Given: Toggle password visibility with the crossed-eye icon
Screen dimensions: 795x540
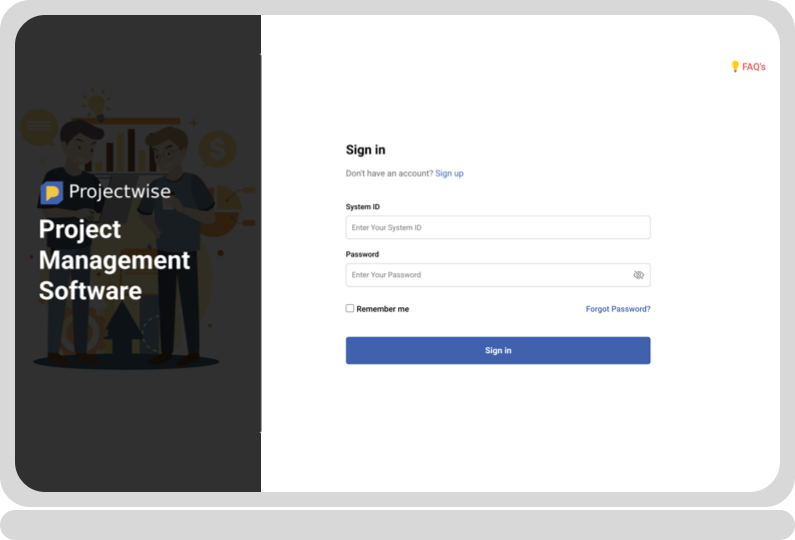Looking at the screenshot, I should tap(638, 275).
